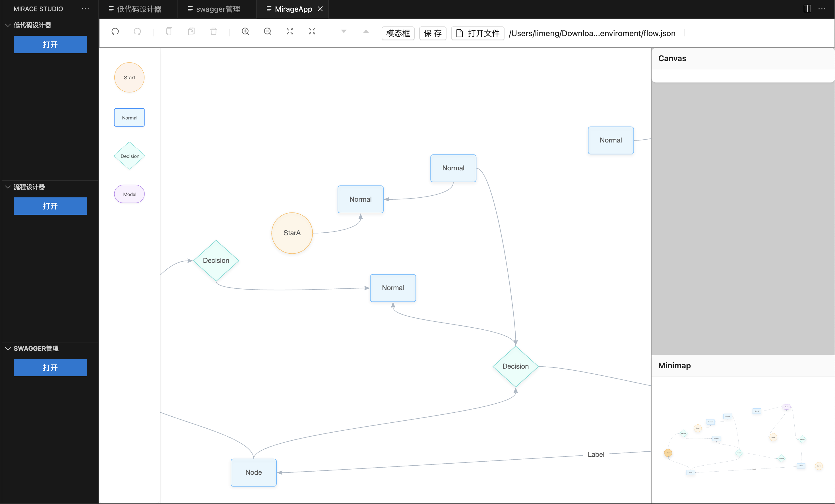The width and height of the screenshot is (835, 504).
Task: Pick the Model rounded palette shape
Action: tap(129, 194)
